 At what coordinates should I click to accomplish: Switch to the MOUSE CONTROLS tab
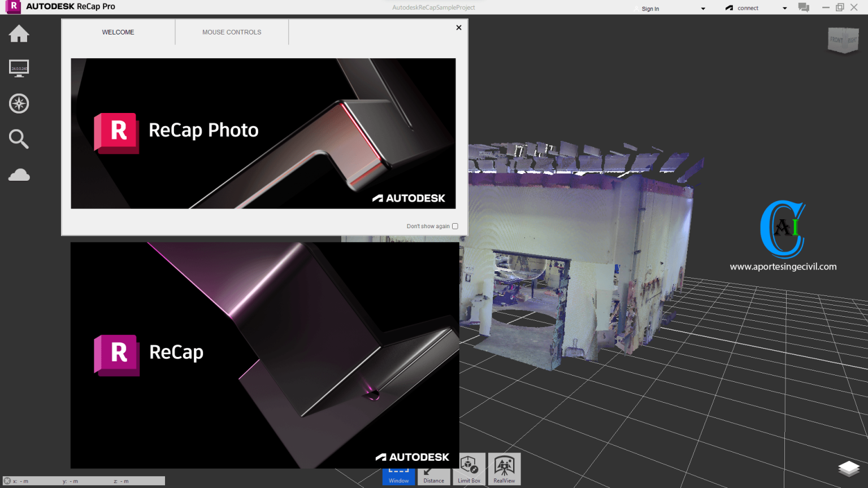click(x=231, y=32)
